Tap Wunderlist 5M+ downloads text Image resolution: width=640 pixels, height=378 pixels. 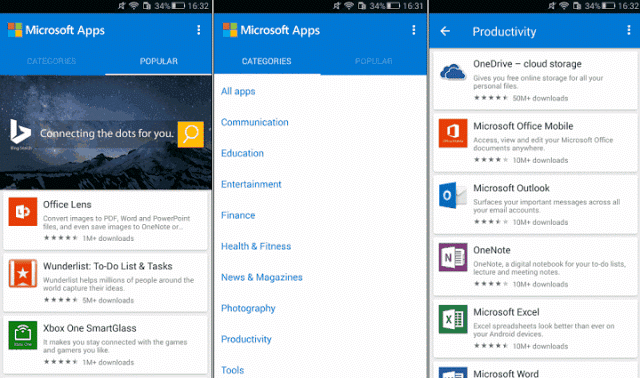point(108,300)
